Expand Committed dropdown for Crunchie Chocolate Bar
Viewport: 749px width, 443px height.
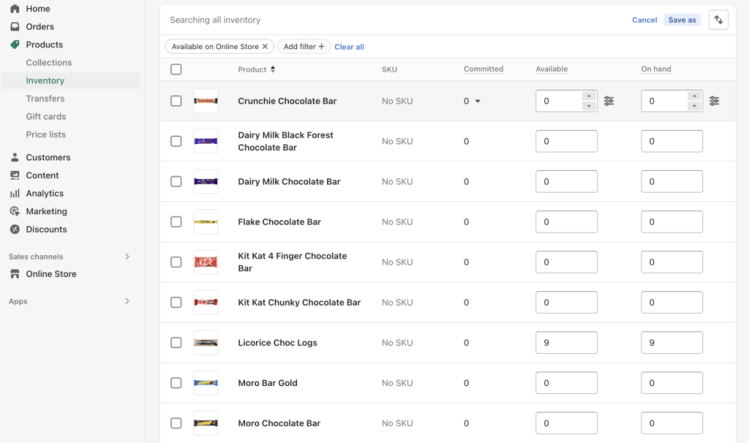[477, 102]
